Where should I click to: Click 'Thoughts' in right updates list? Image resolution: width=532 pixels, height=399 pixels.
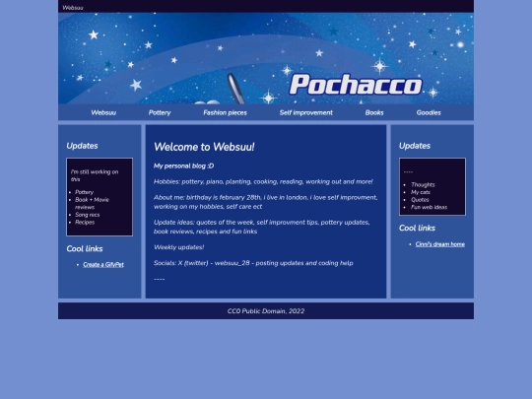point(423,184)
